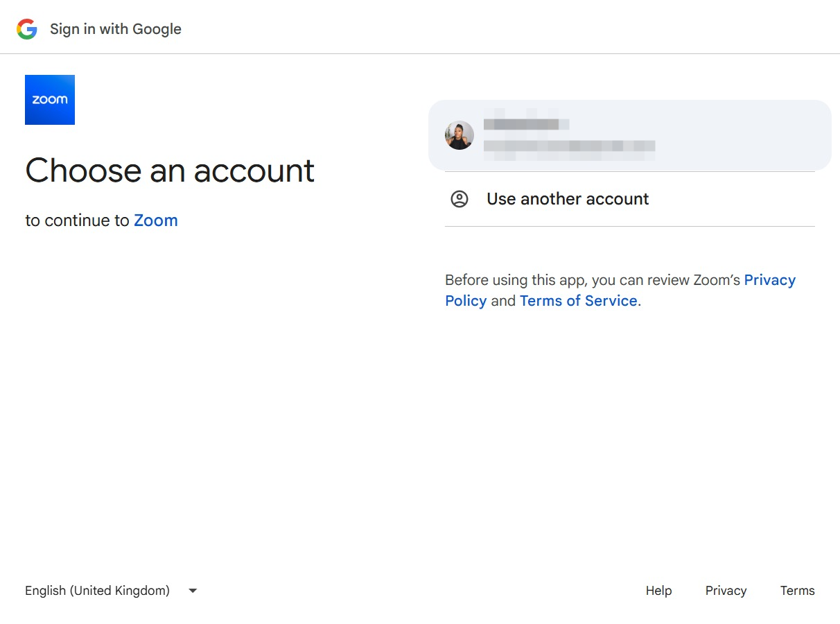Open the Privacy footer link

pos(726,591)
